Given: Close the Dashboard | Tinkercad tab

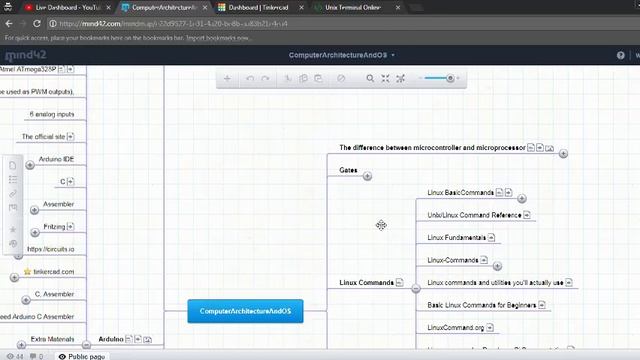Looking at the screenshot, I should click(x=301, y=7).
